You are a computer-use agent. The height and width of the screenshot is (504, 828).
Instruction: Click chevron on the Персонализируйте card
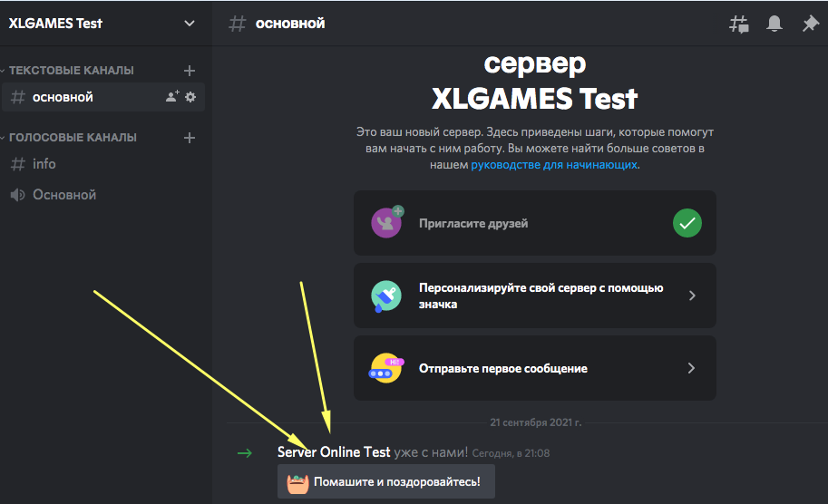[692, 296]
